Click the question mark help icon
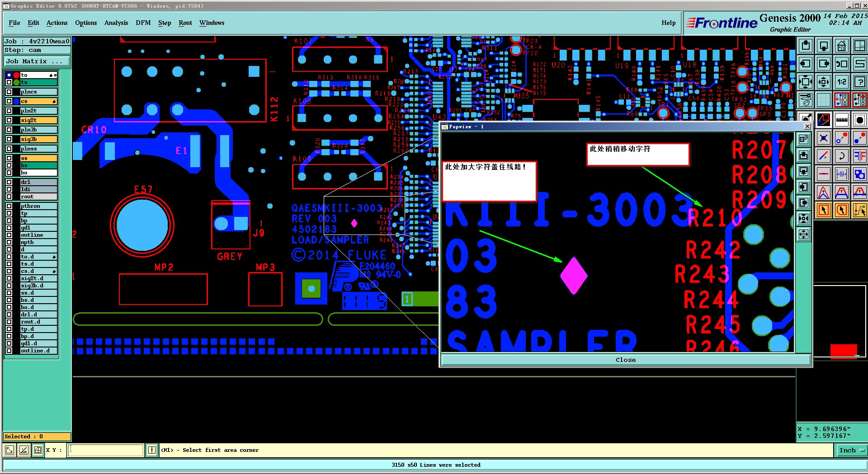 (859, 82)
